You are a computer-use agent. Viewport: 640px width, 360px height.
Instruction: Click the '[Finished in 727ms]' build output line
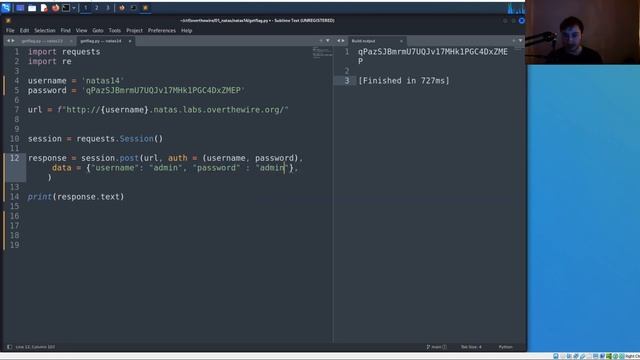coord(404,81)
